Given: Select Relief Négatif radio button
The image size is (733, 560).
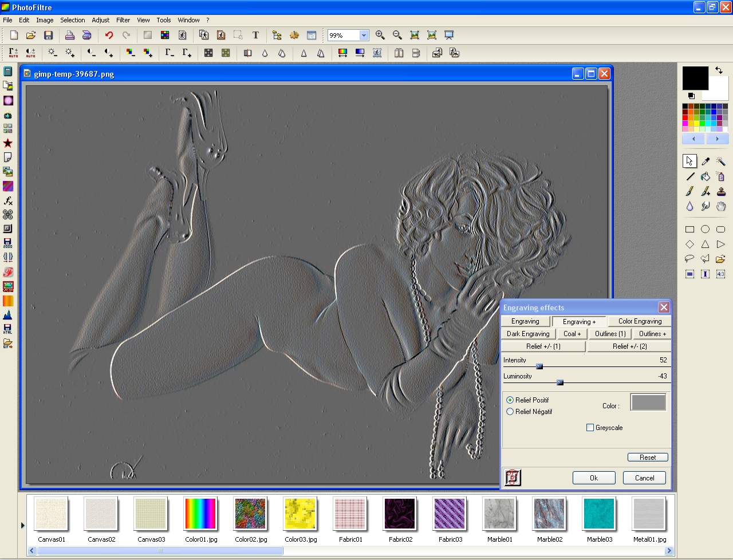Looking at the screenshot, I should [x=510, y=412].
